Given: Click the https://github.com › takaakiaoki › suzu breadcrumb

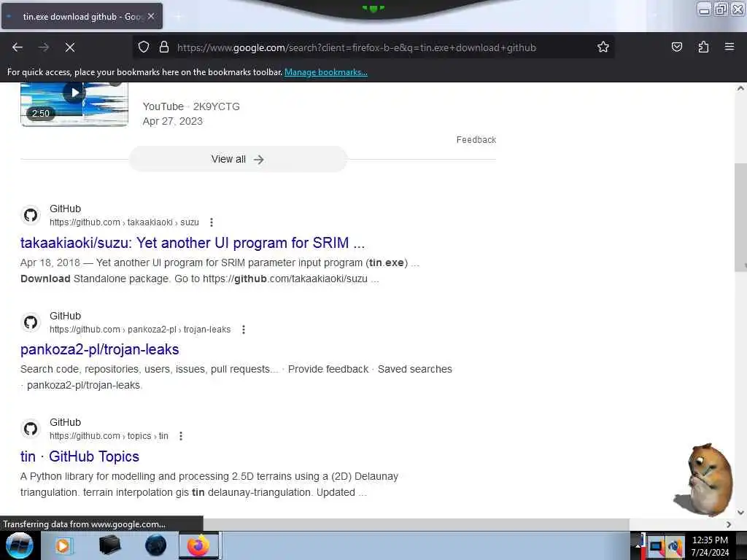Looking at the screenshot, I should [x=124, y=222].
